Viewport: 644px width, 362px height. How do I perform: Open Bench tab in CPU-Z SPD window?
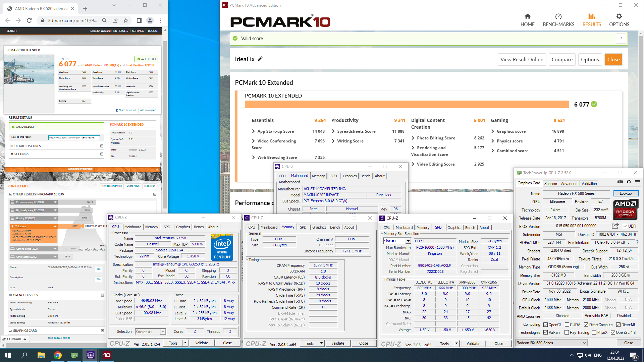pyautogui.click(x=470, y=228)
